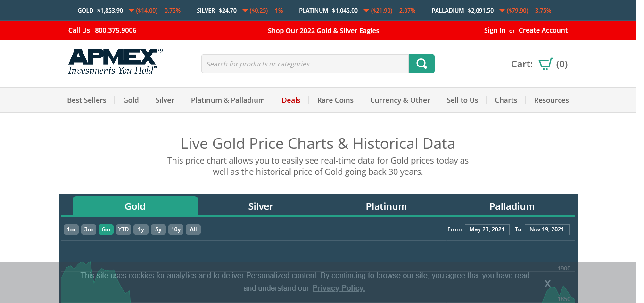Dismiss the cookie banner with X
The height and width of the screenshot is (303, 644).
click(x=547, y=284)
